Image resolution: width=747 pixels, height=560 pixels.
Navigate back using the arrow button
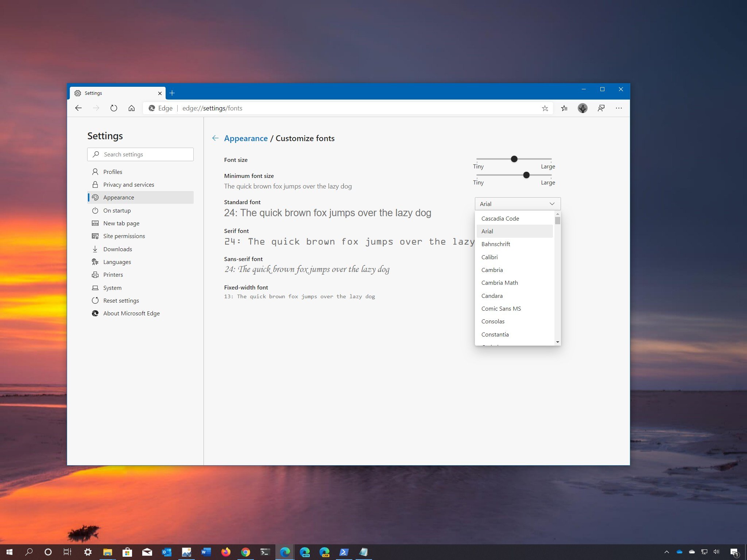216,138
